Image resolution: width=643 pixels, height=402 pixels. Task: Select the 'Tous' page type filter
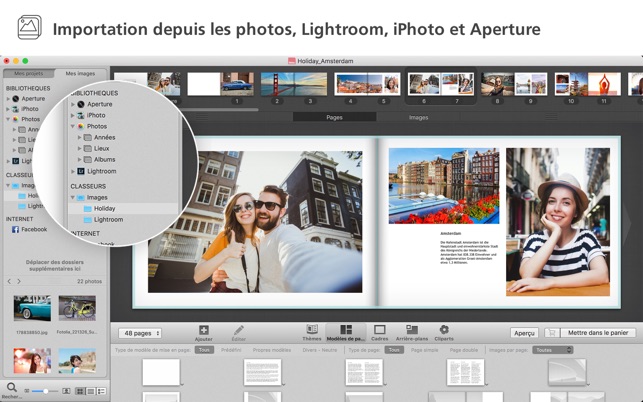point(394,350)
